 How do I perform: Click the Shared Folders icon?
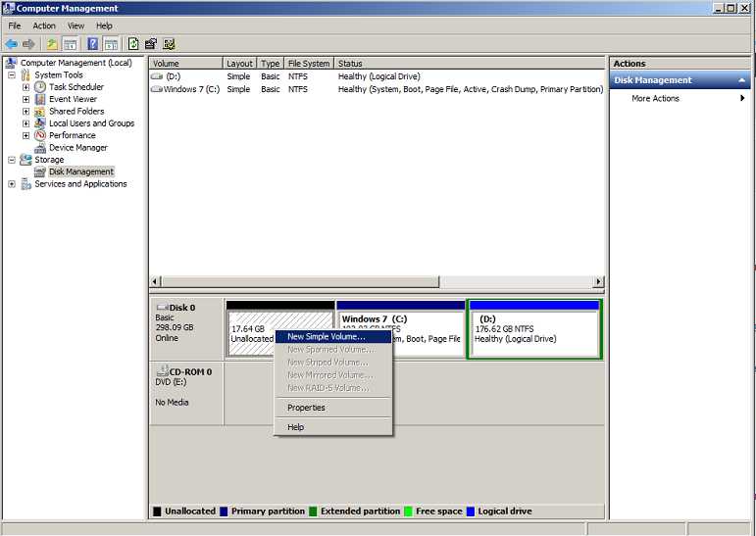(40, 112)
